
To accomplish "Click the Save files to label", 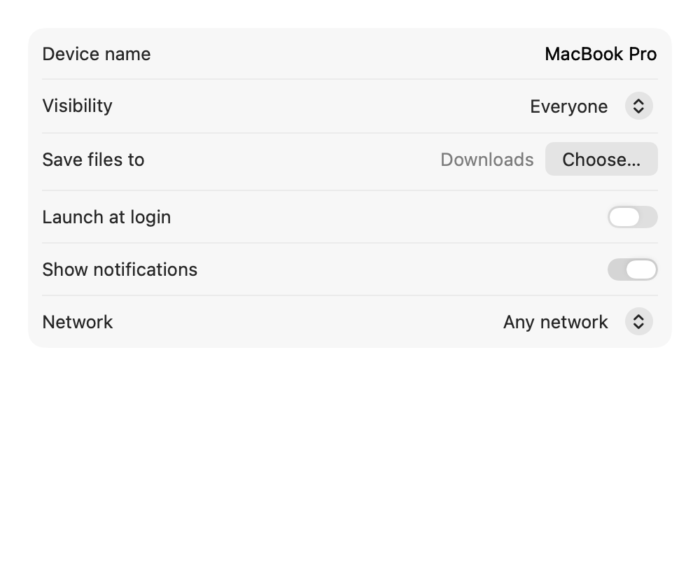I will (93, 160).
